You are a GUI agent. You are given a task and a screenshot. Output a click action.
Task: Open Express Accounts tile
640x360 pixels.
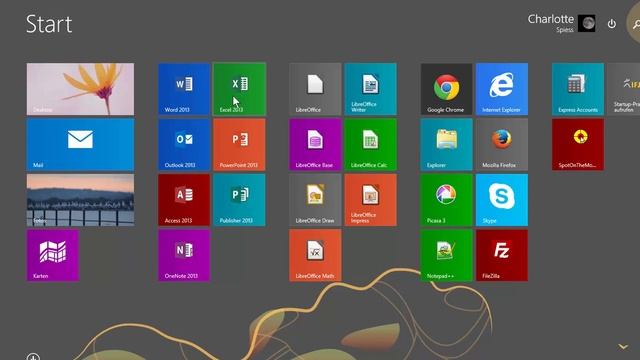point(578,89)
